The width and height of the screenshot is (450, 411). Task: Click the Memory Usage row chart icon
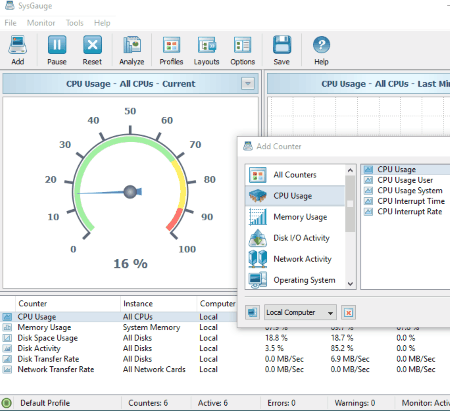[x=7, y=327]
